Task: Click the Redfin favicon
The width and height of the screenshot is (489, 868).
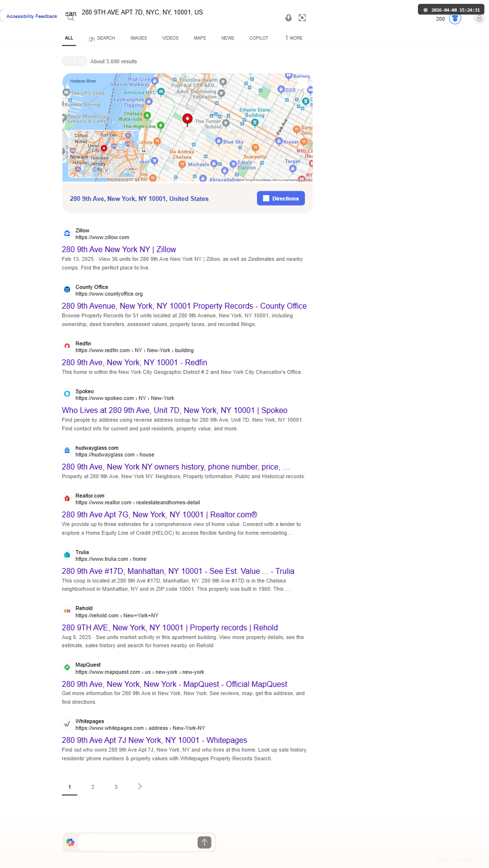Action: (x=67, y=346)
